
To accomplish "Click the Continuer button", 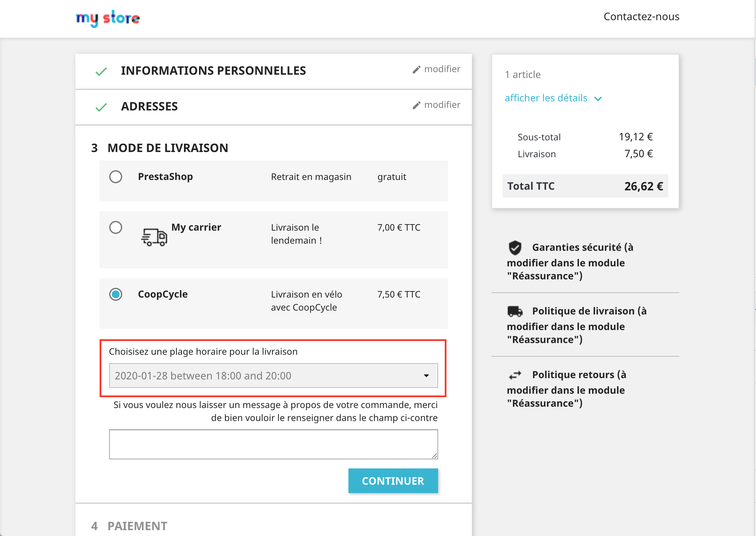I will coord(393,480).
